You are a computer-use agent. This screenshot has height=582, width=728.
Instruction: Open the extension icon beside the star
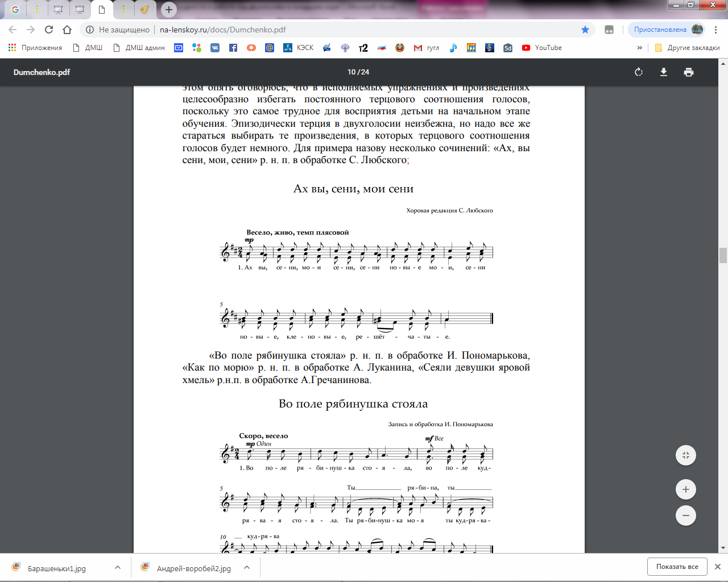(x=609, y=30)
